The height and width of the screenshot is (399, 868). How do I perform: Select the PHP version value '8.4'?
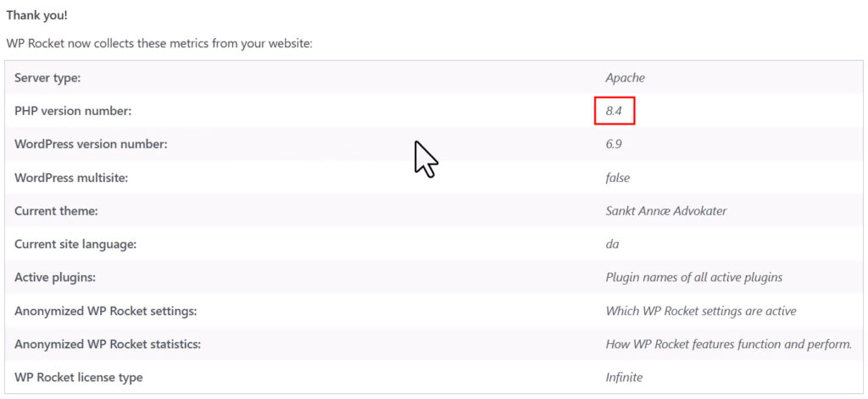614,111
